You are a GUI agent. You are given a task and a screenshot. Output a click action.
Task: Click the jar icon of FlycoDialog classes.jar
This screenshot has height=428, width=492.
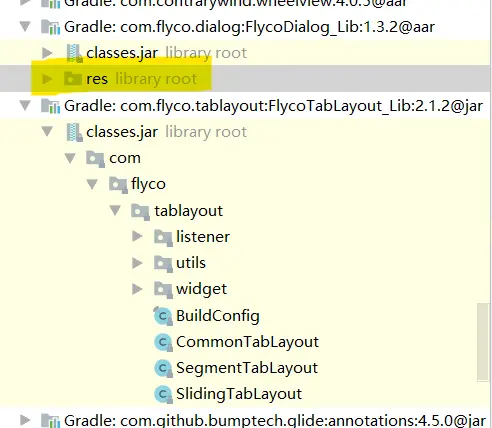point(74,53)
